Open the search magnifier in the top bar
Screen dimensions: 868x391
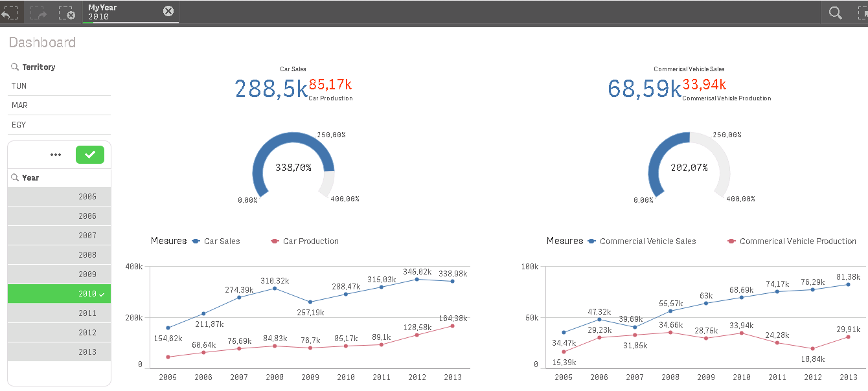[x=836, y=12]
